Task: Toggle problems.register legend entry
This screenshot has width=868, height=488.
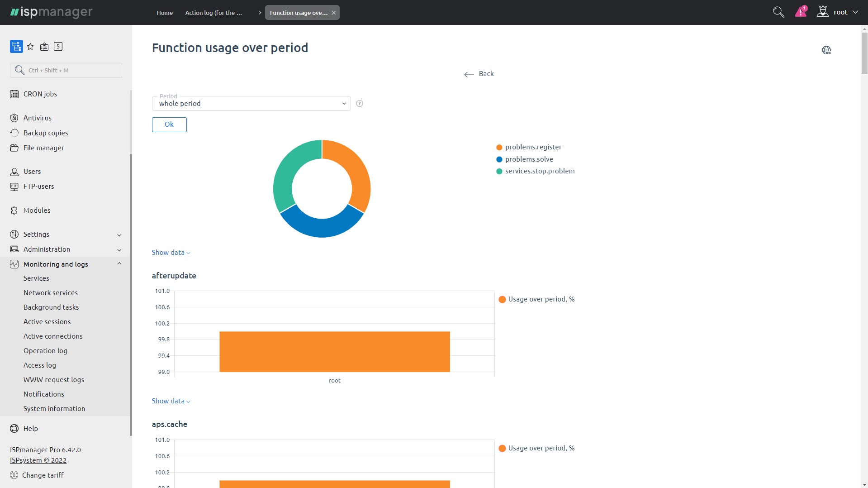Action: (529, 147)
